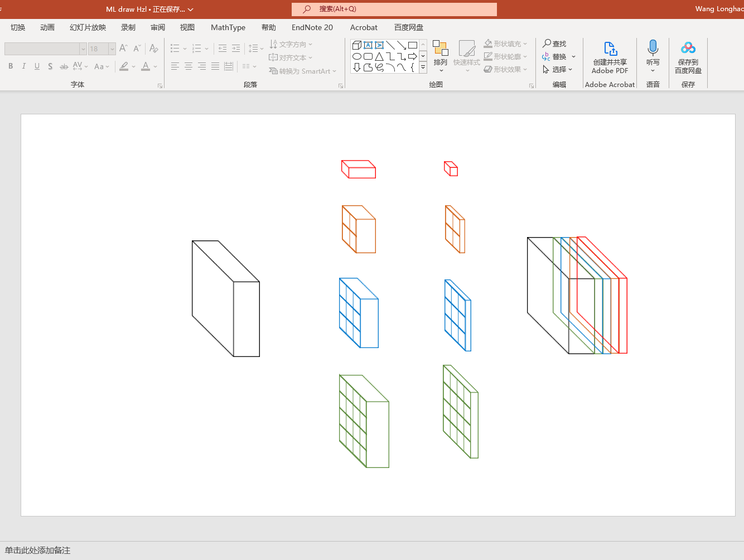Select the Rounded Rectangle shape

pyautogui.click(x=368, y=56)
